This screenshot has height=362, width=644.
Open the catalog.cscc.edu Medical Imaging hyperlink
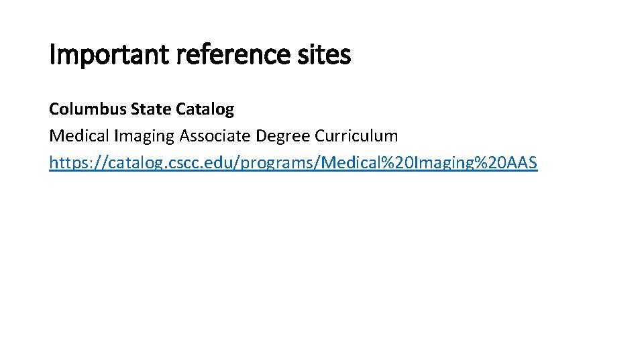coord(293,163)
